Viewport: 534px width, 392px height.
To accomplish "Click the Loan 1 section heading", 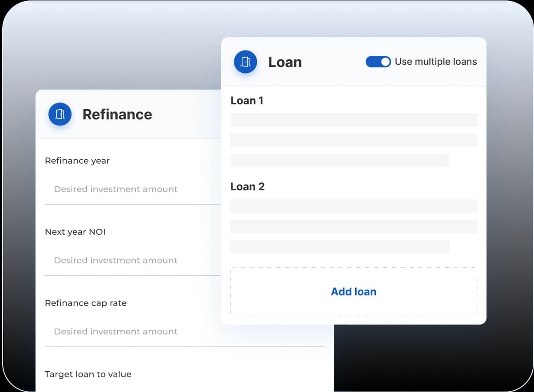I will point(247,101).
